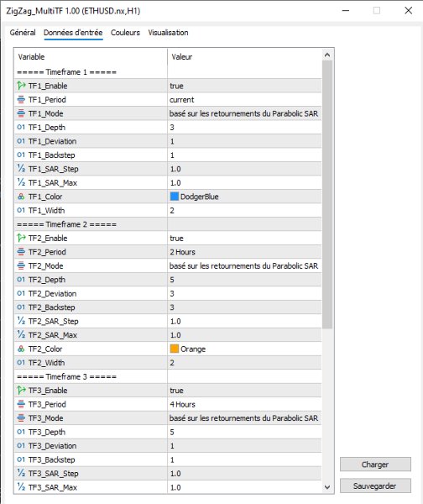Click the TF2_Backstep integer icon
The height and width of the screenshot is (504, 423).
point(21,307)
